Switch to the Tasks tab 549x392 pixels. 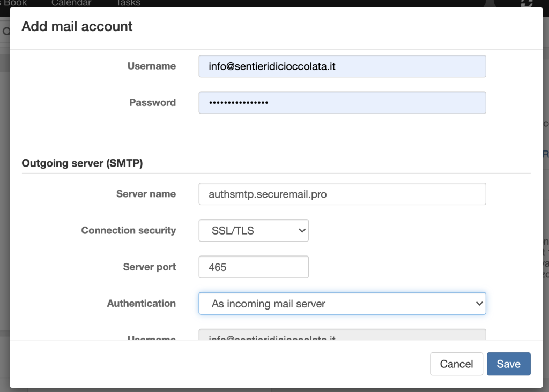[x=128, y=3]
